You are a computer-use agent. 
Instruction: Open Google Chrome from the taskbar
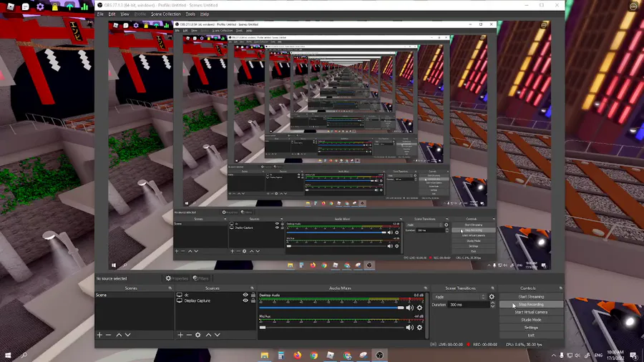click(314, 355)
